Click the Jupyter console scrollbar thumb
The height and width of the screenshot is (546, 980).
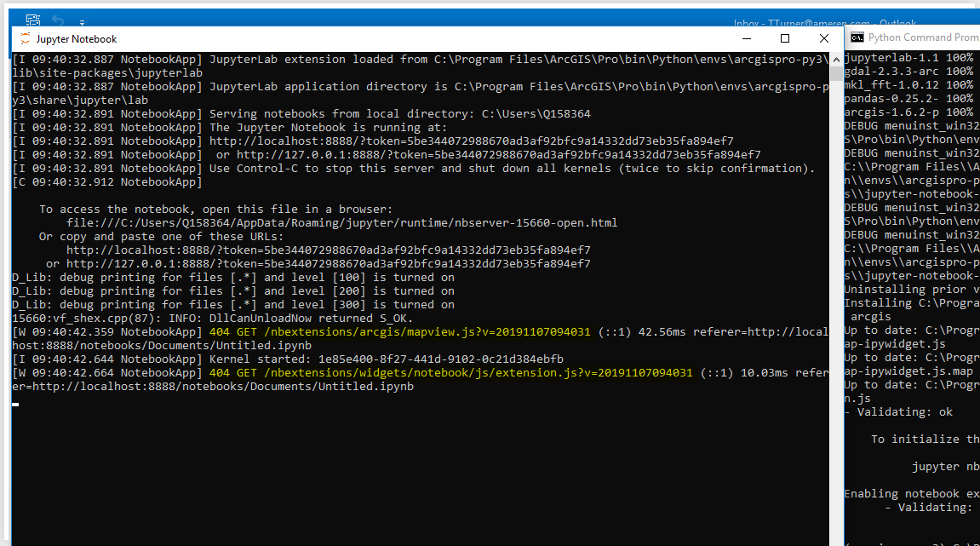835,72
